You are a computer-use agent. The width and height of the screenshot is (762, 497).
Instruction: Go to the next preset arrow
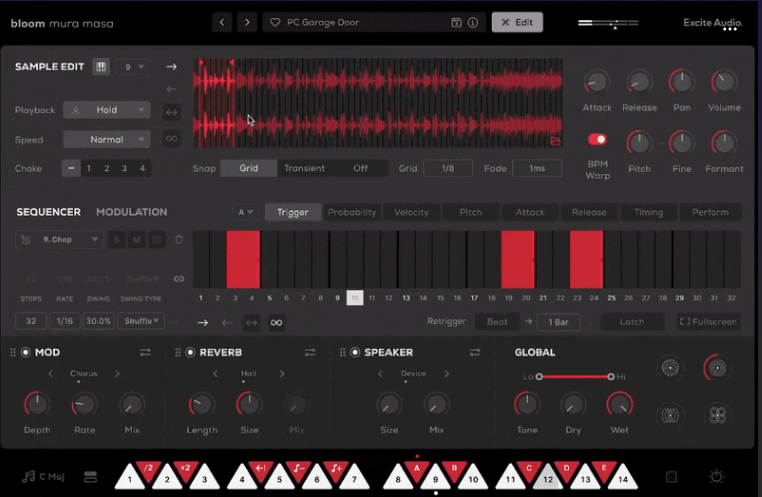(247, 22)
